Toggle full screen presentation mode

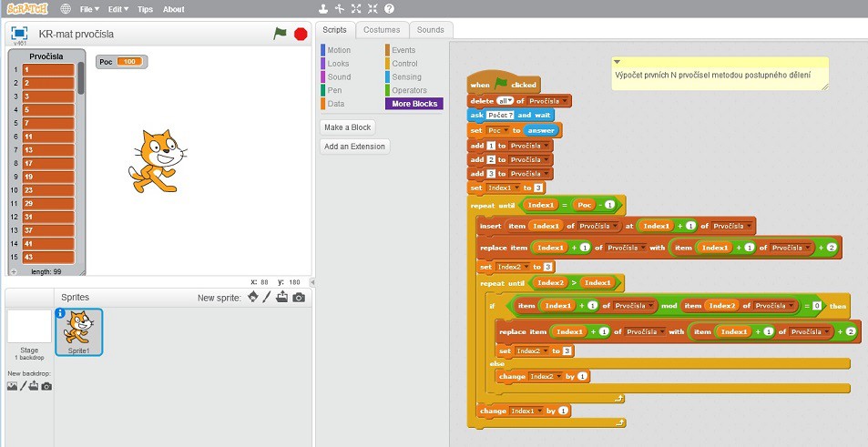coord(17,33)
